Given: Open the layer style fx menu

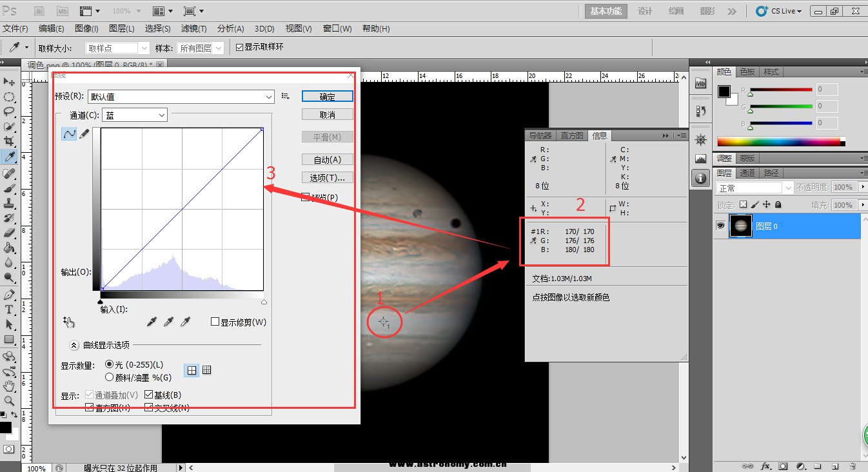Looking at the screenshot, I should coord(767,466).
